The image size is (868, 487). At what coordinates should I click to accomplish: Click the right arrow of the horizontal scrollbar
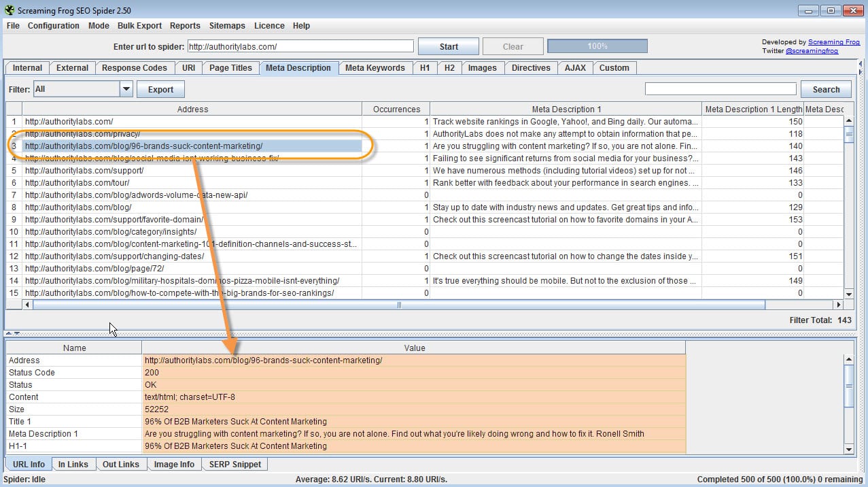838,305
